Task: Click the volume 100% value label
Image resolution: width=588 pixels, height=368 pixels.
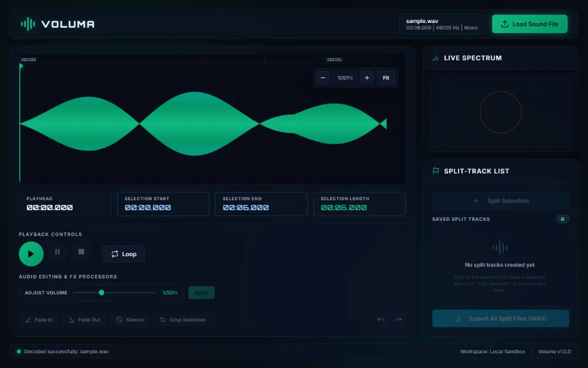Action: click(170, 293)
